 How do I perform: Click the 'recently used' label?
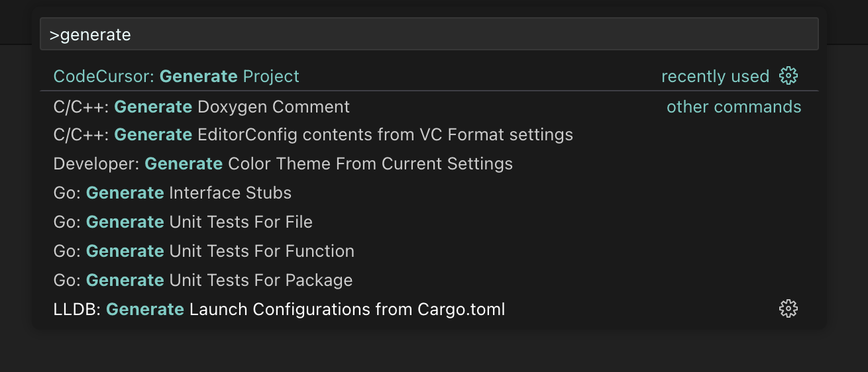coord(715,77)
